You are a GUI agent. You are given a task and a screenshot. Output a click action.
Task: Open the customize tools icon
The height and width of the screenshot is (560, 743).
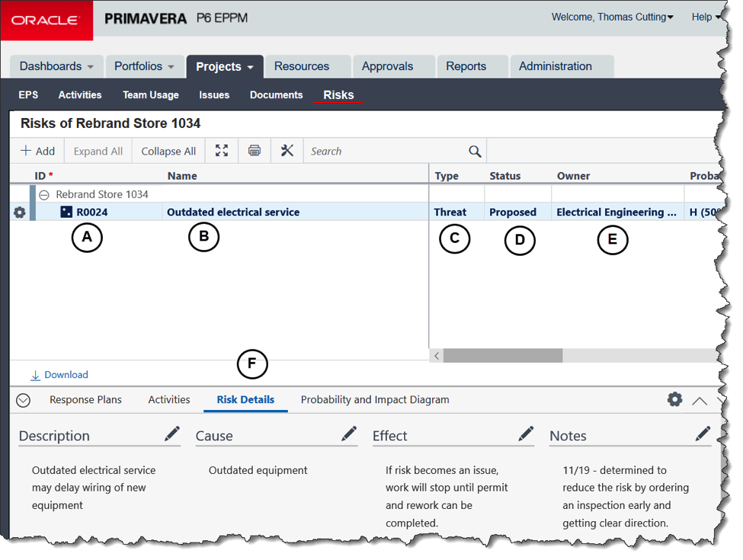tap(287, 151)
